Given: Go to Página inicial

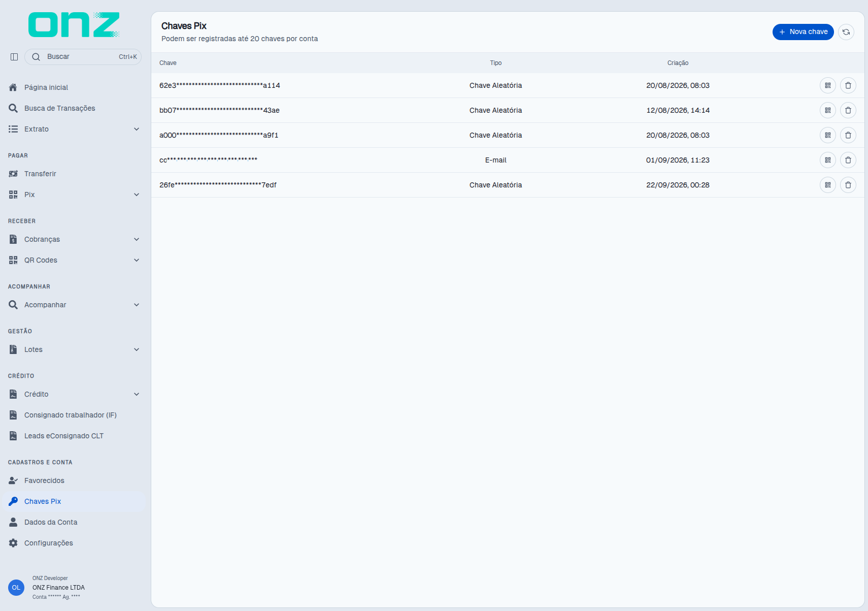Looking at the screenshot, I should pyautogui.click(x=74, y=87).
